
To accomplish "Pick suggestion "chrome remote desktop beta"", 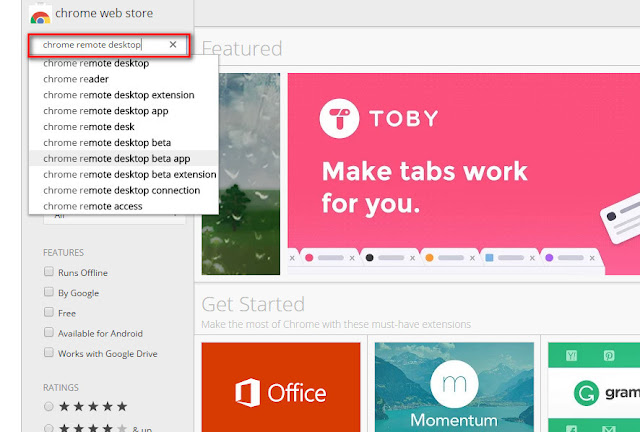I will [123, 143].
